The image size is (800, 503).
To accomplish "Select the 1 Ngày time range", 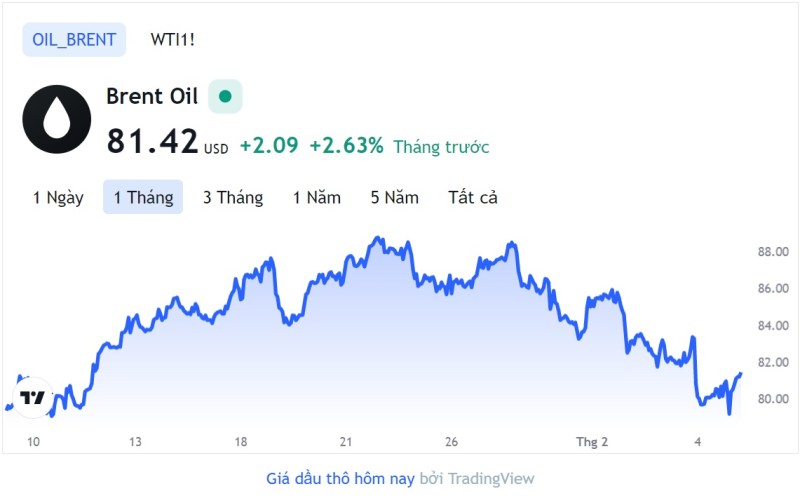I will coord(58,197).
